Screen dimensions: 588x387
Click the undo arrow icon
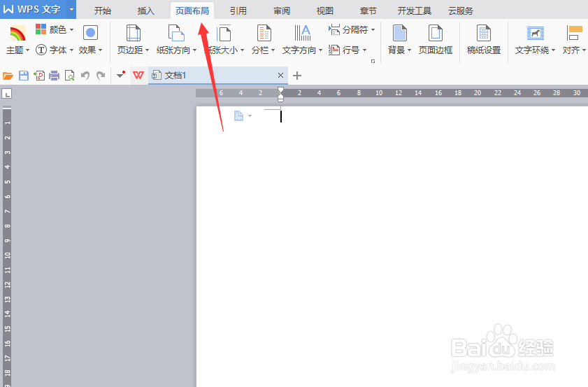pos(85,76)
